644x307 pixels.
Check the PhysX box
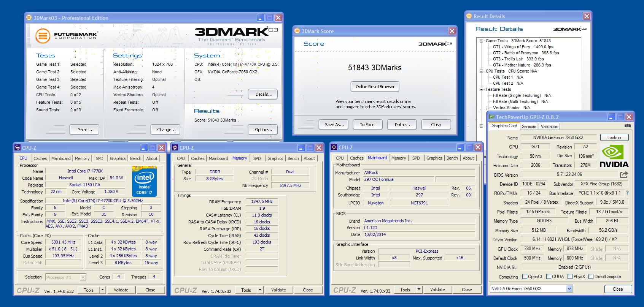pyautogui.click(x=570, y=277)
